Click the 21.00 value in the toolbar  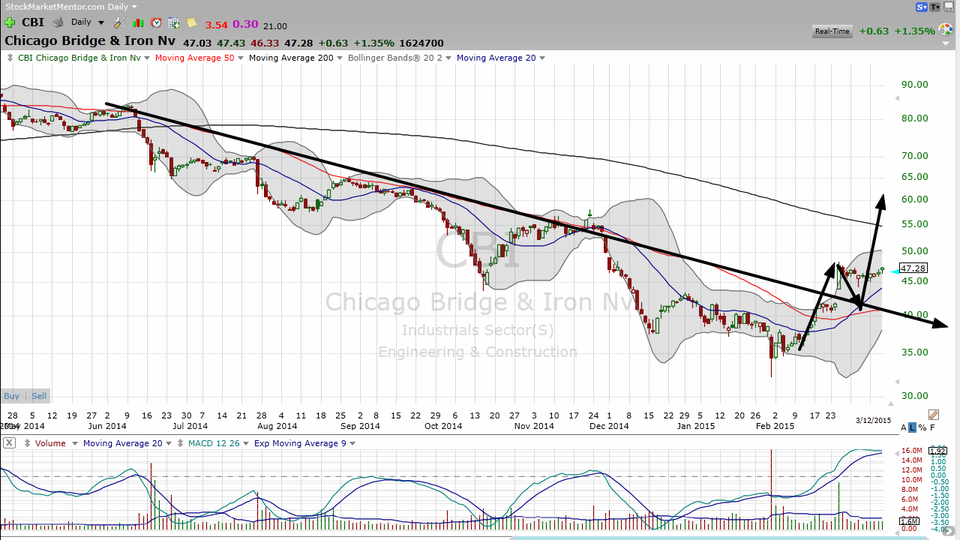click(x=275, y=26)
